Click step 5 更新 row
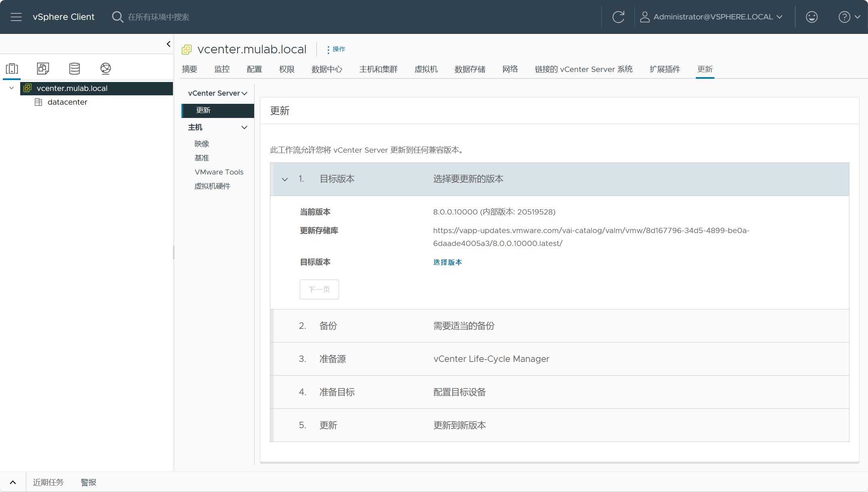 tap(560, 425)
